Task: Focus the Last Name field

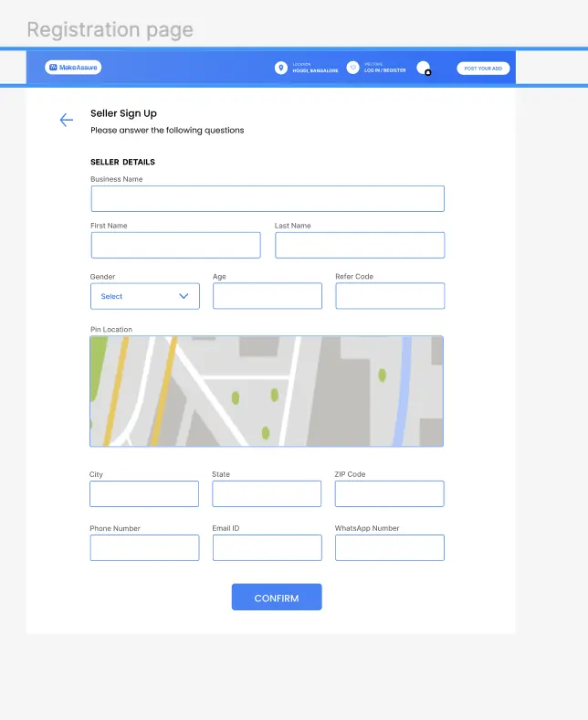Action: 360,245
